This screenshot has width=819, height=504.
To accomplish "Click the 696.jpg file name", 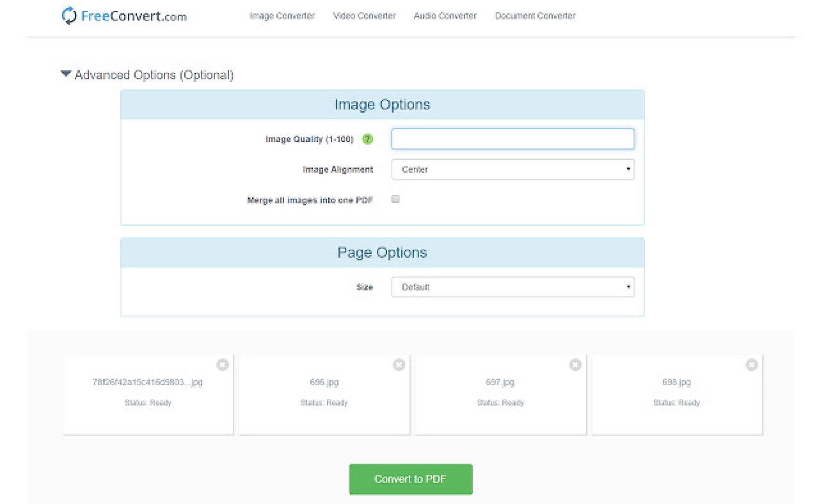I will 324,382.
